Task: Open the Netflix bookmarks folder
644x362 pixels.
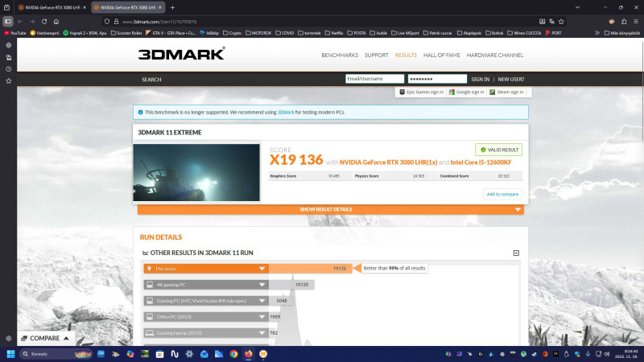Action: (x=333, y=33)
